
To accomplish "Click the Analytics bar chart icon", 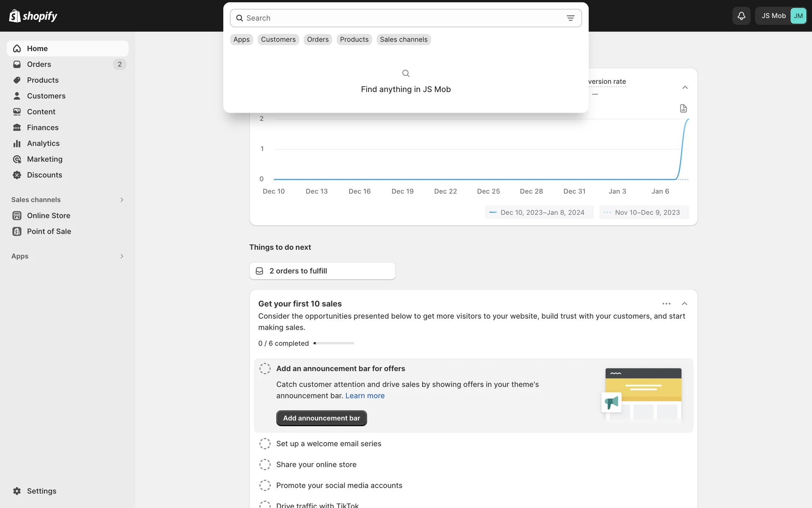I will tap(17, 144).
